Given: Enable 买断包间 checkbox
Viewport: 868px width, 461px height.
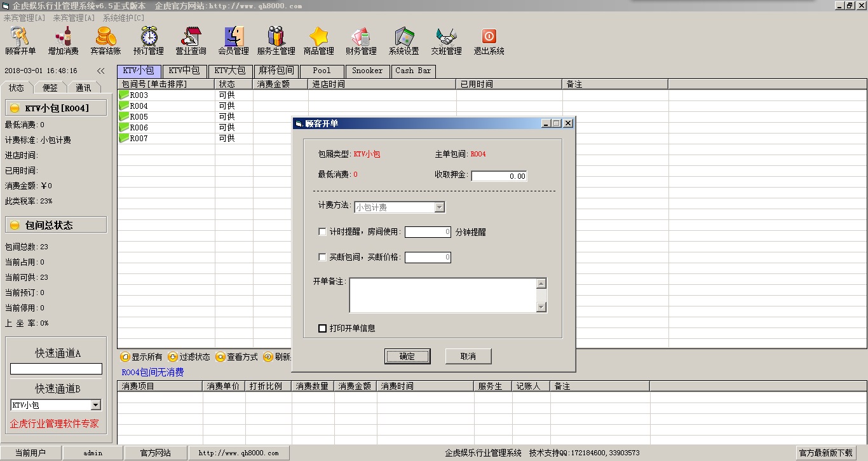Looking at the screenshot, I should coord(322,258).
